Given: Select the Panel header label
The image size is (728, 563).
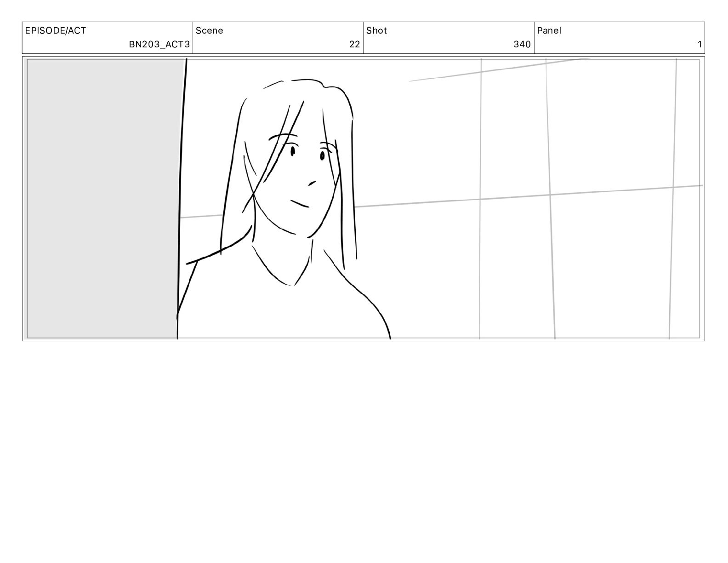Looking at the screenshot, I should pyautogui.click(x=549, y=31).
